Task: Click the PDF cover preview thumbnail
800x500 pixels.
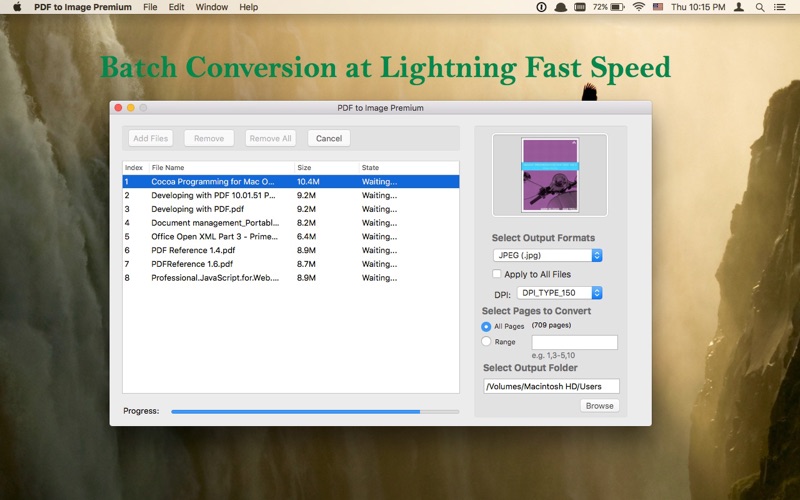Action: tap(550, 175)
